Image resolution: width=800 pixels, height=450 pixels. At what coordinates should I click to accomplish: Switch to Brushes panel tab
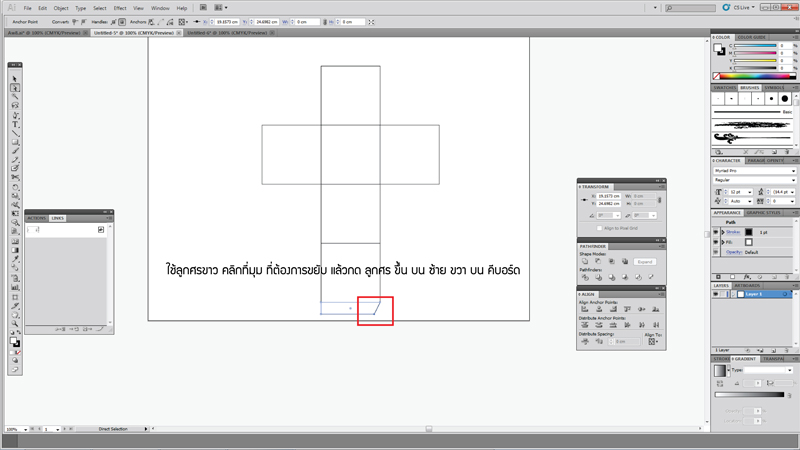pyautogui.click(x=749, y=88)
